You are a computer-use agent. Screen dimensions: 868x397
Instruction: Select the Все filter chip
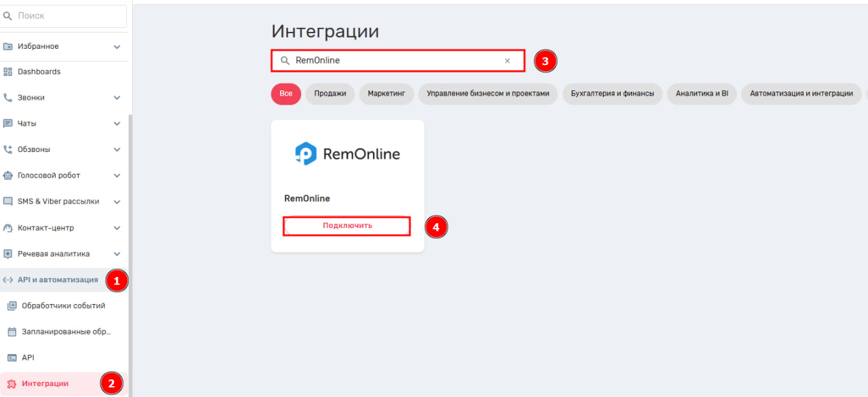pos(285,94)
